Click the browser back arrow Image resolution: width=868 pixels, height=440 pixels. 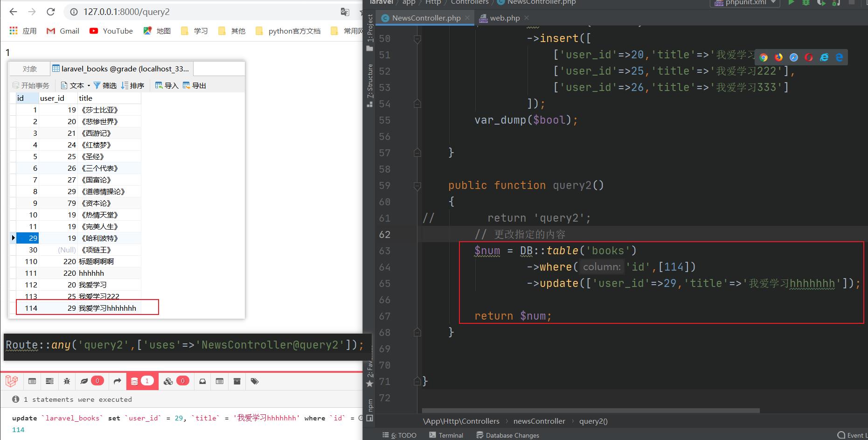tap(13, 12)
